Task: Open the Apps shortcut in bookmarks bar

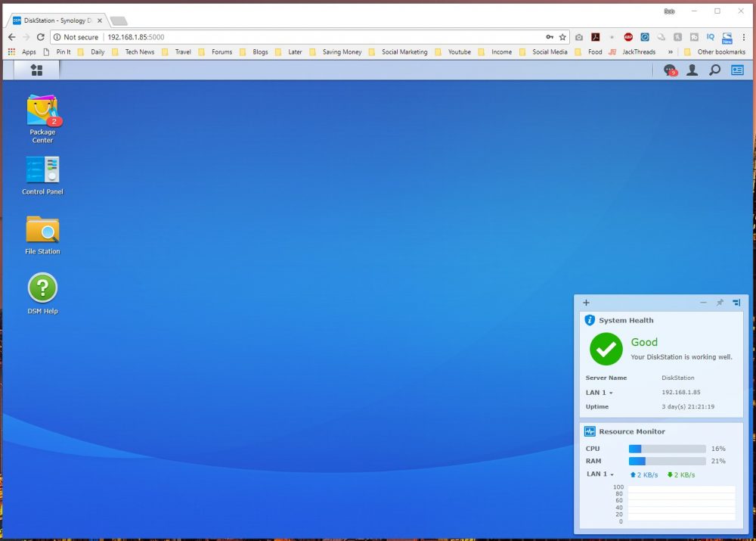Action: [x=22, y=51]
